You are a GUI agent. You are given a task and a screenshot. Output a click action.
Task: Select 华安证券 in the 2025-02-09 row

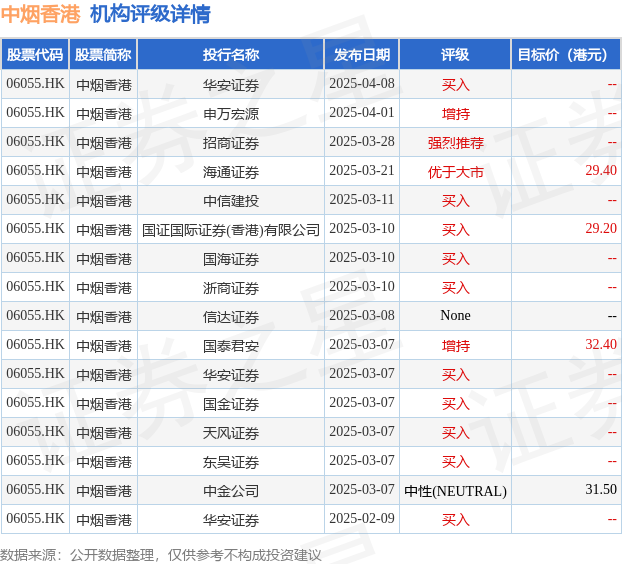tap(231, 520)
